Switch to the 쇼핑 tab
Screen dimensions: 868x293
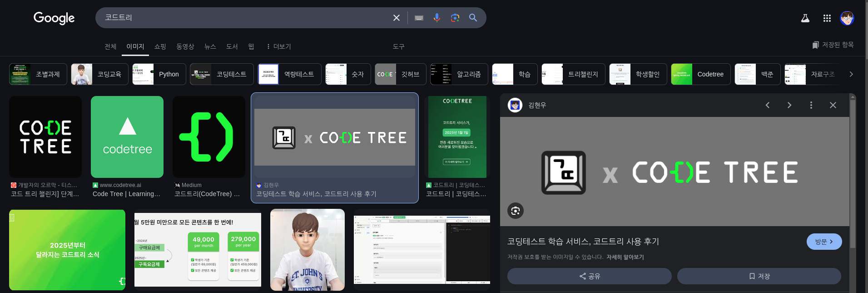click(x=160, y=46)
